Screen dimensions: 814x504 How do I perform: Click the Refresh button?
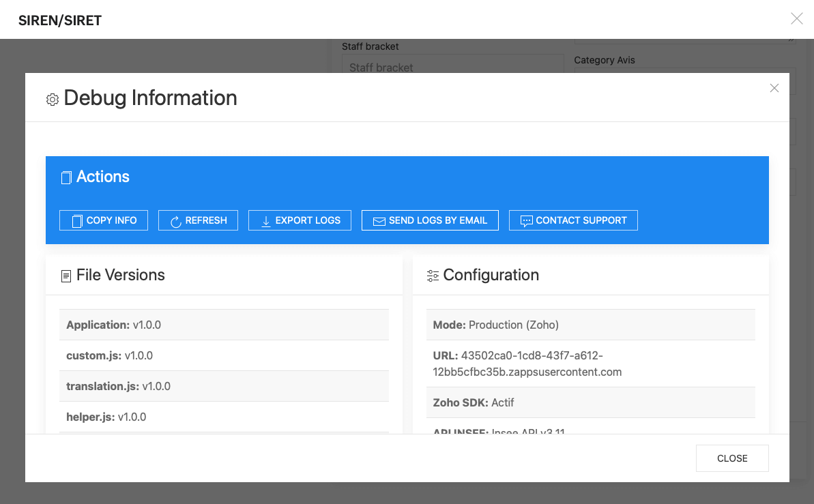[198, 220]
